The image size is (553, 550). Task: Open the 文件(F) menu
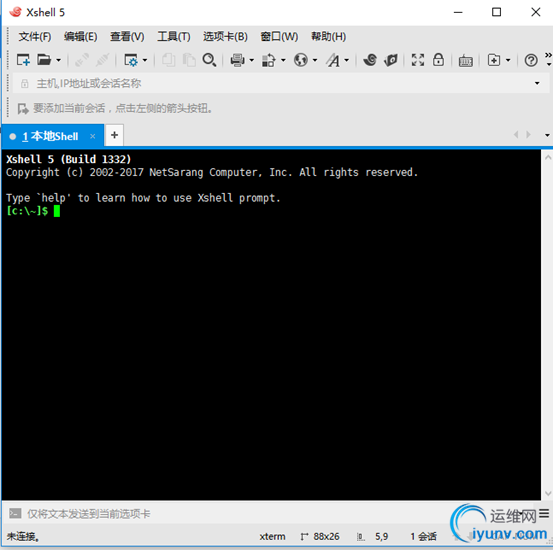click(x=35, y=37)
